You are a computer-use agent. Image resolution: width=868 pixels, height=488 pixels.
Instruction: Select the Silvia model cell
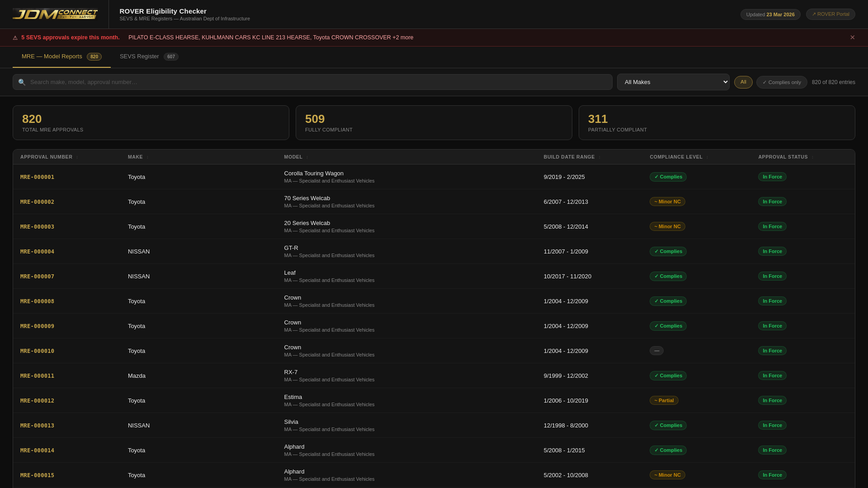coord(329,426)
